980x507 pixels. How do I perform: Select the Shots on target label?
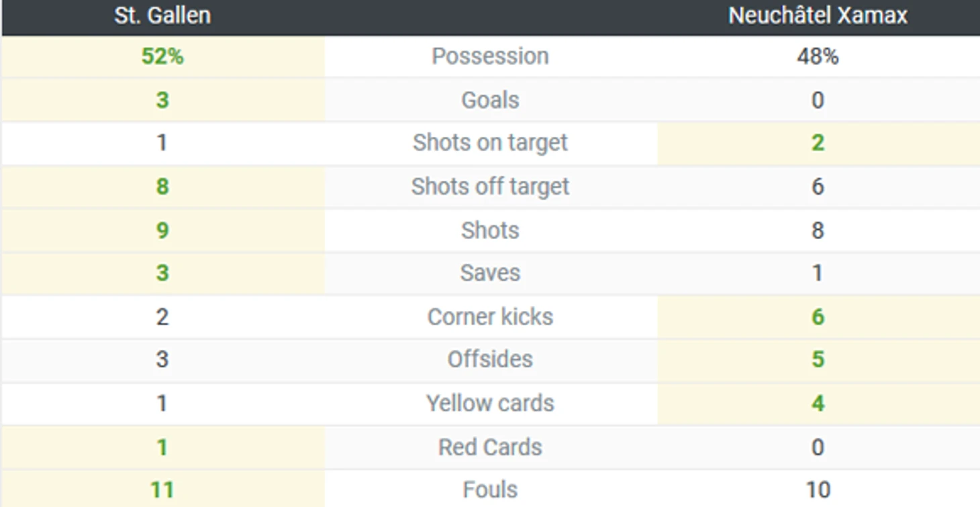coord(490,143)
